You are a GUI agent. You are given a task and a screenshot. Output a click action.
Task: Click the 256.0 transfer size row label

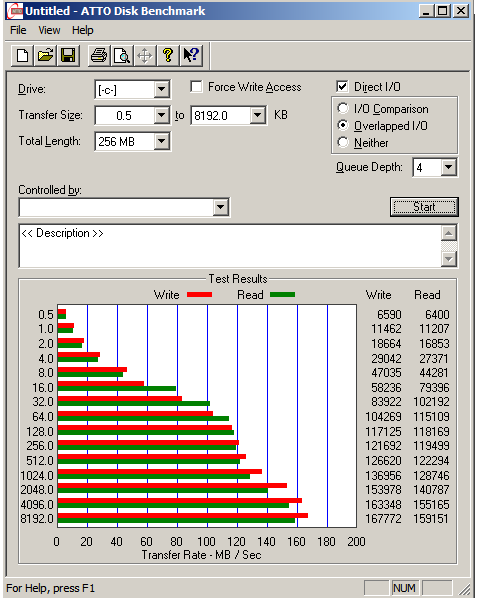pos(40,446)
